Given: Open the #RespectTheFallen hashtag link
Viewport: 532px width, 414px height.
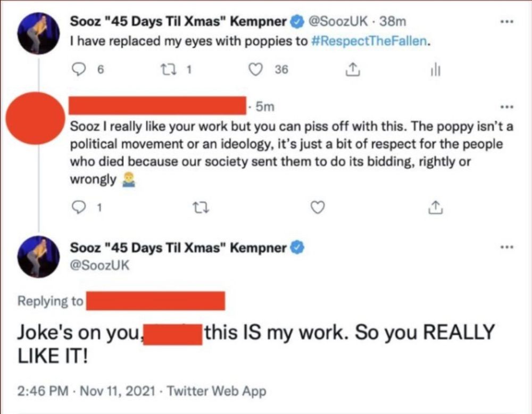Looking at the screenshot, I should click(369, 41).
